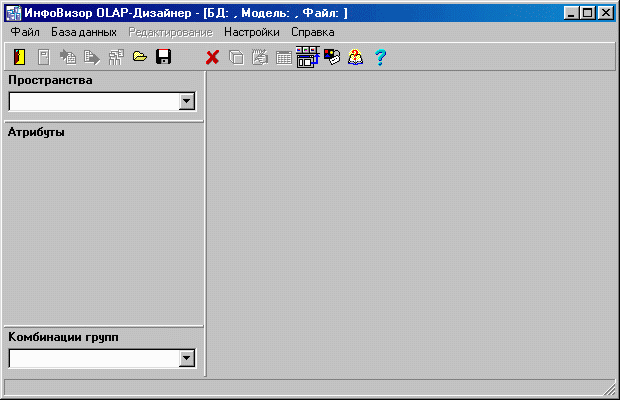Click the greyed cube icon
Viewport: 620px width, 400px height.
click(236, 58)
